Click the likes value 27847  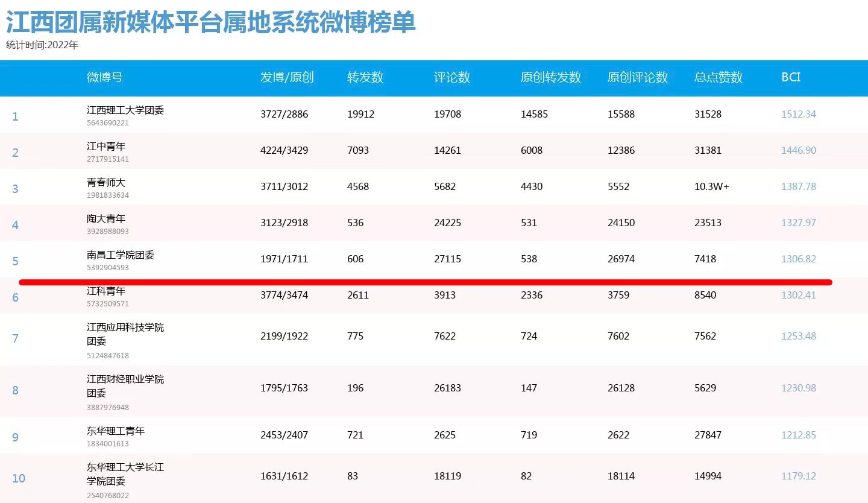pos(708,435)
